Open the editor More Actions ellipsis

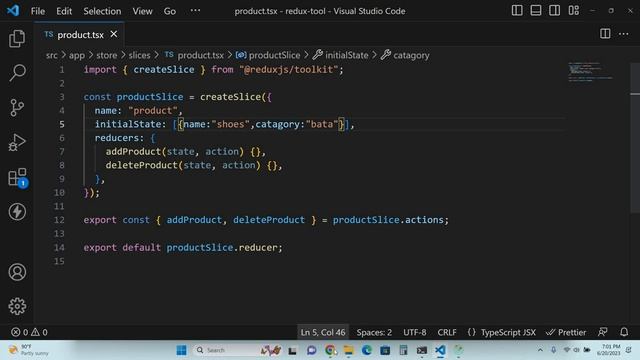(623, 34)
